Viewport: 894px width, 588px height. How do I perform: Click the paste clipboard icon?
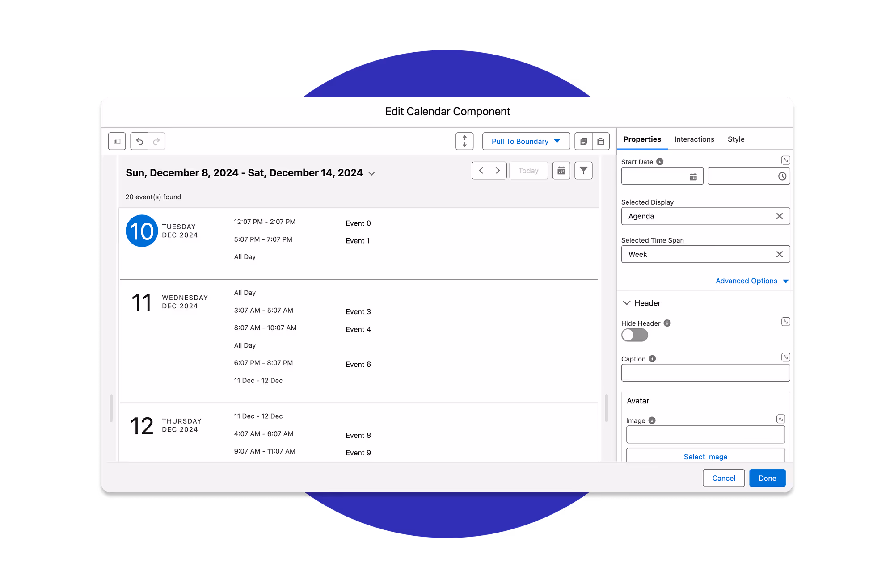tap(601, 142)
